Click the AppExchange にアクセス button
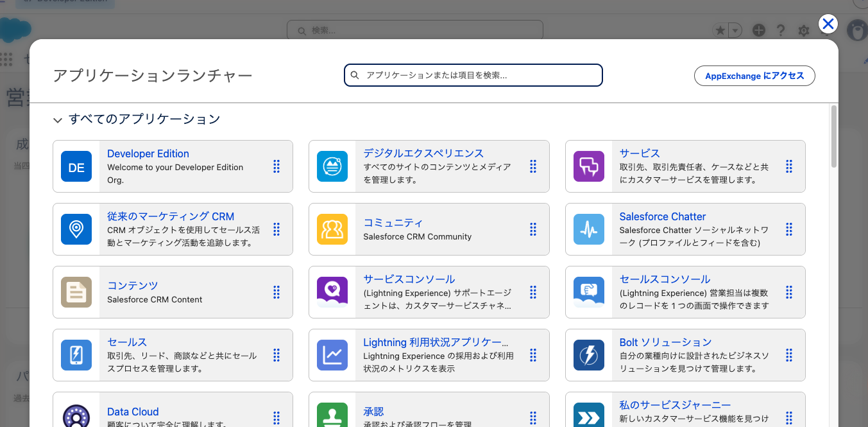This screenshot has height=427, width=868. click(x=754, y=76)
